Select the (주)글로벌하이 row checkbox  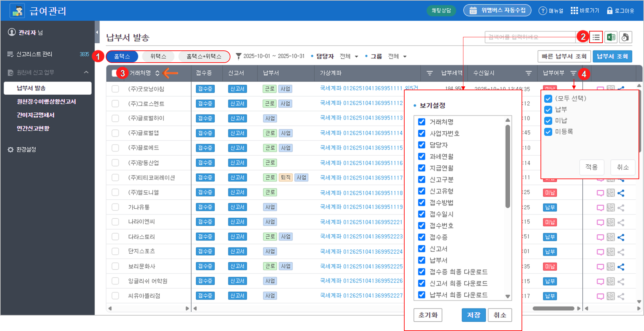click(115, 118)
